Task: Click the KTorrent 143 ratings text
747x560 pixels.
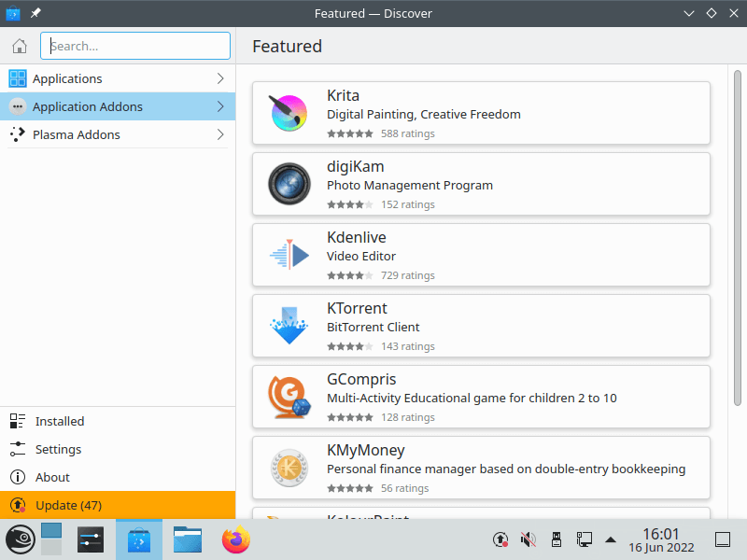Action: coord(408,346)
